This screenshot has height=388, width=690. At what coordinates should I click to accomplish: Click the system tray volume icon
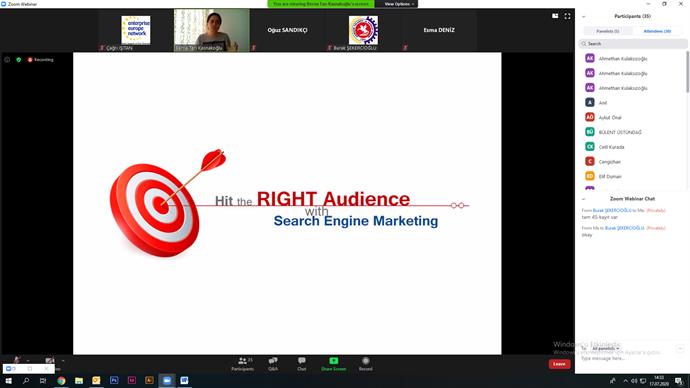(x=634, y=381)
